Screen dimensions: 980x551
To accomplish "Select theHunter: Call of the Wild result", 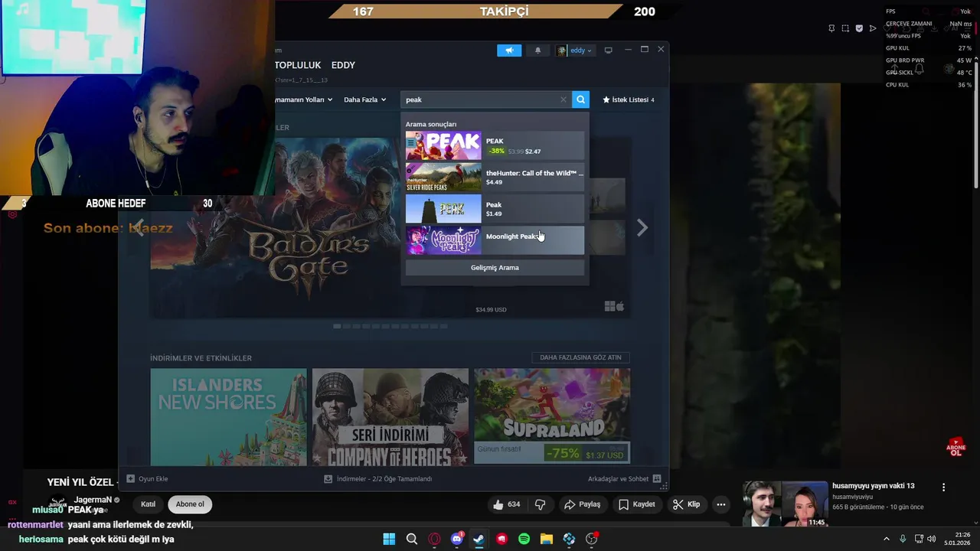I will tap(495, 178).
